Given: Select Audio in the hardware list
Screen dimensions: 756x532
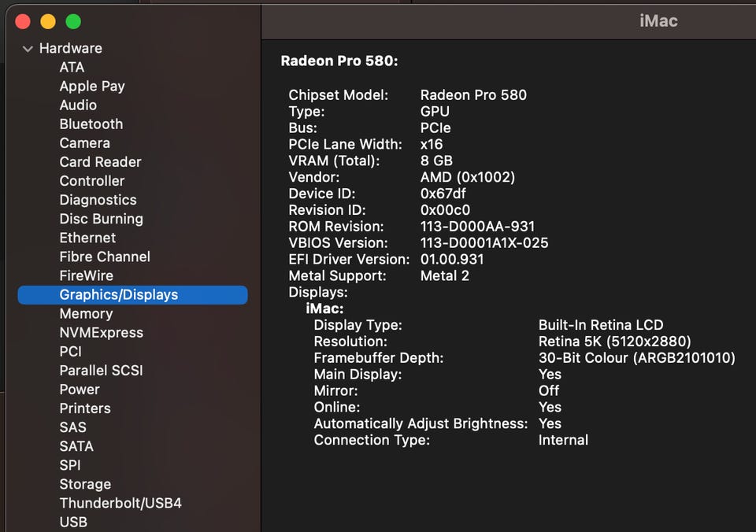Looking at the screenshot, I should [78, 105].
